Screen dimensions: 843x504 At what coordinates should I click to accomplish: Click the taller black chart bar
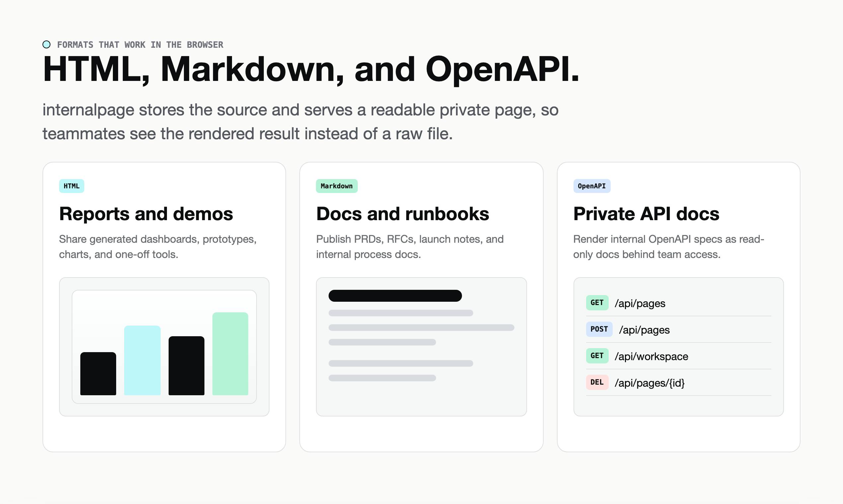pyautogui.click(x=187, y=366)
